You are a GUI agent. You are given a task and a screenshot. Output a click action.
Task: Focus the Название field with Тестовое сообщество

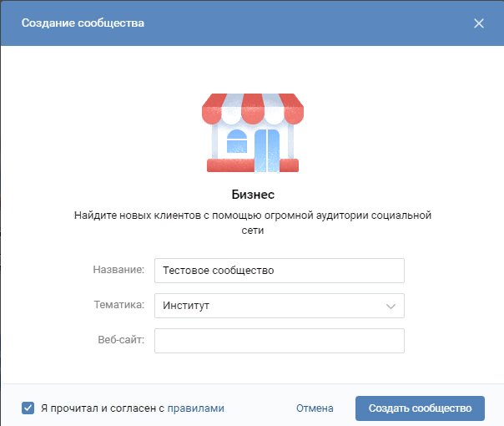pyautogui.click(x=280, y=271)
